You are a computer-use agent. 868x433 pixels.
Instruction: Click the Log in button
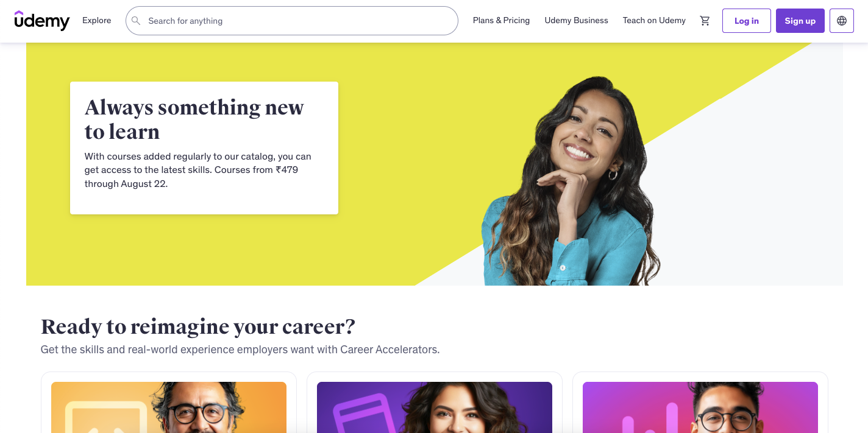click(x=747, y=21)
